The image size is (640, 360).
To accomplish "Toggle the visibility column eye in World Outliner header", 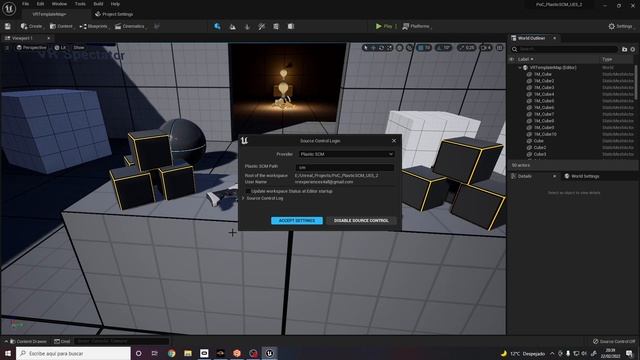I will [512, 59].
